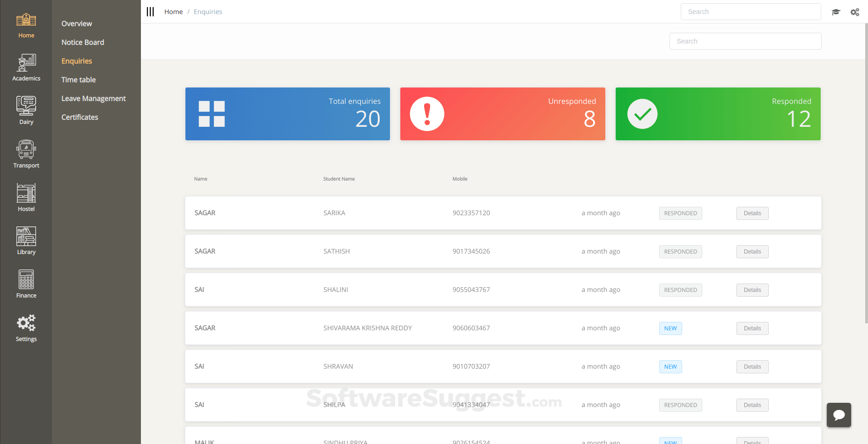Open Details for SHILPA enquiry
This screenshot has width=868, height=444.
(x=752, y=405)
